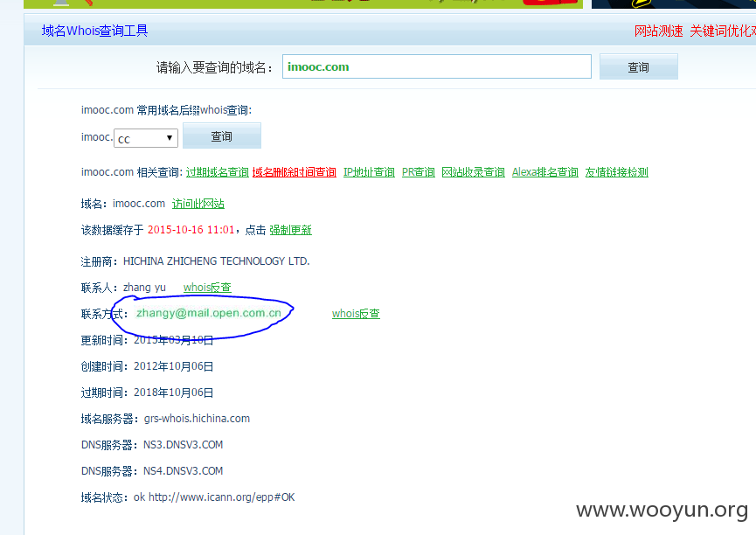The height and width of the screenshot is (535, 756).
Task: Open the cc domain suffix dropdown
Action: pyautogui.click(x=146, y=138)
